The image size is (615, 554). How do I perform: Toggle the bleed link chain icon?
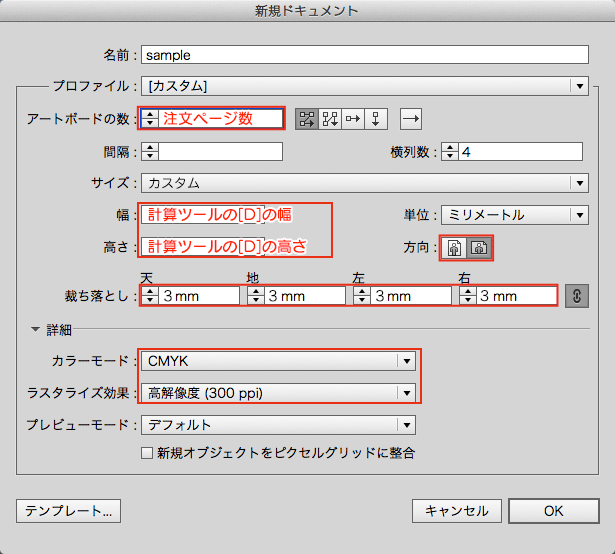(x=575, y=296)
